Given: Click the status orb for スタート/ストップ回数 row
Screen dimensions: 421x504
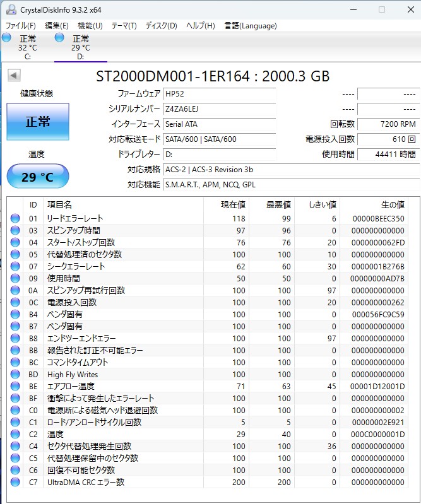Looking at the screenshot, I should [x=15, y=242].
